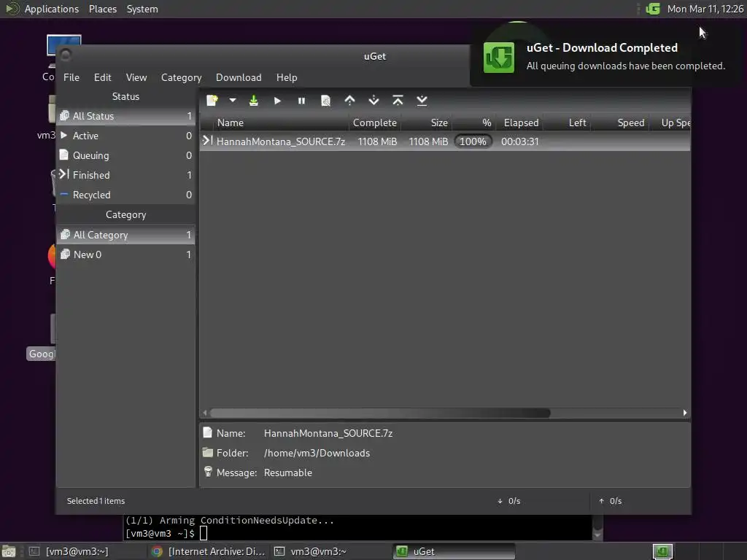
Task: Open the Category menu
Action: tap(181, 77)
